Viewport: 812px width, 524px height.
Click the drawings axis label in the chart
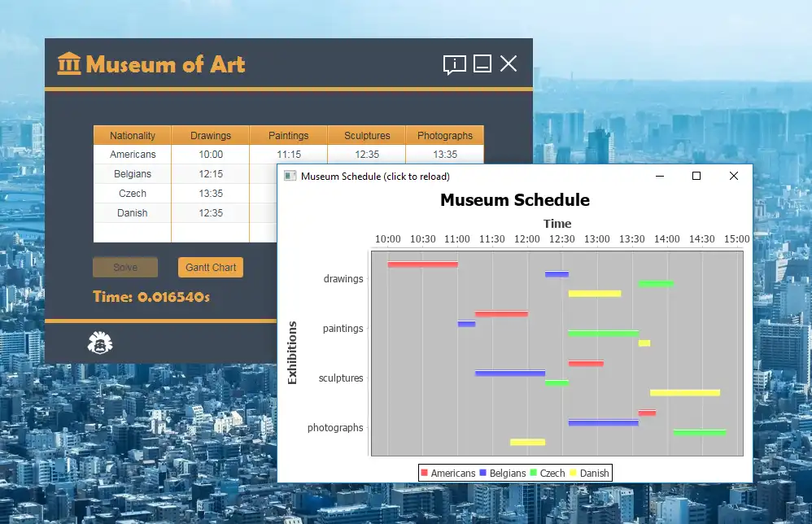[343, 278]
